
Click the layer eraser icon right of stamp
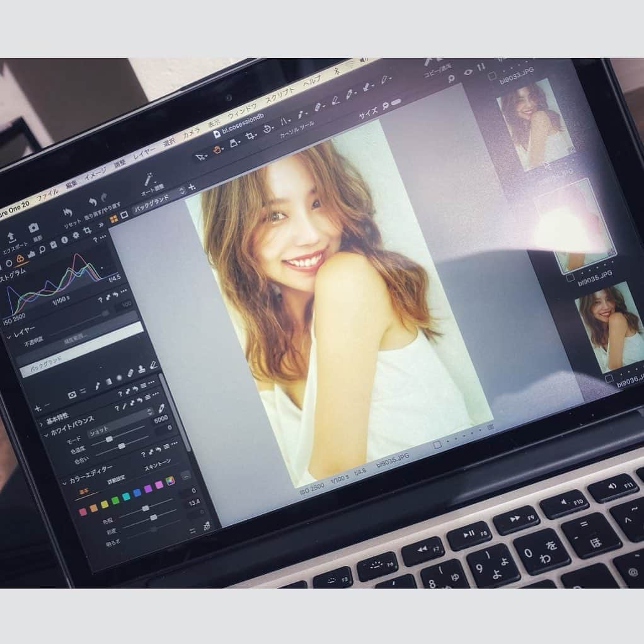(x=153, y=365)
